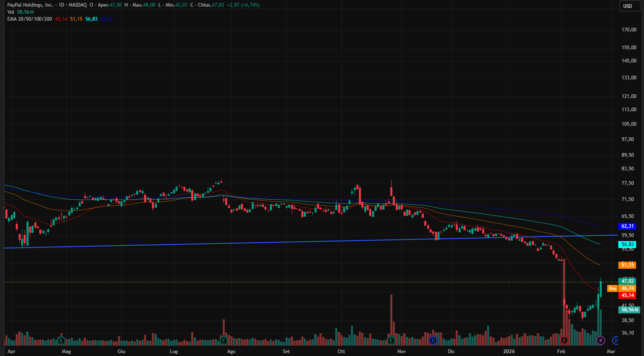Click the PayPal Holdings, Inc. symbol title
The image size is (644, 356).
coord(30,5)
